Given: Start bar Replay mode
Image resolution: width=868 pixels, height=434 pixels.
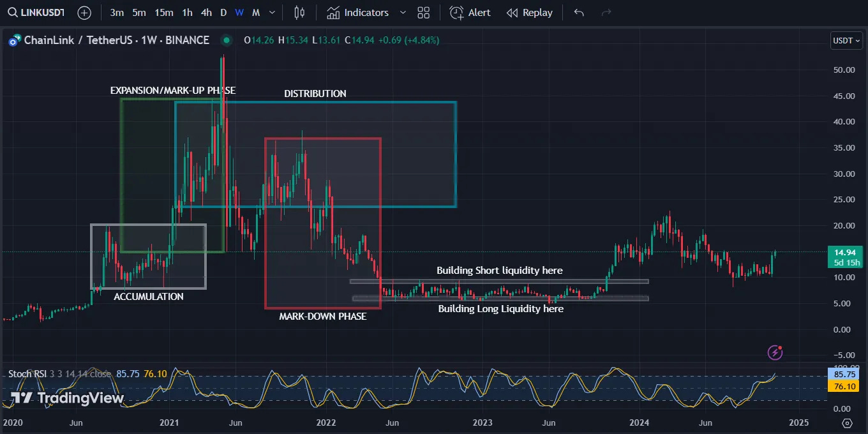Looking at the screenshot, I should pos(529,12).
